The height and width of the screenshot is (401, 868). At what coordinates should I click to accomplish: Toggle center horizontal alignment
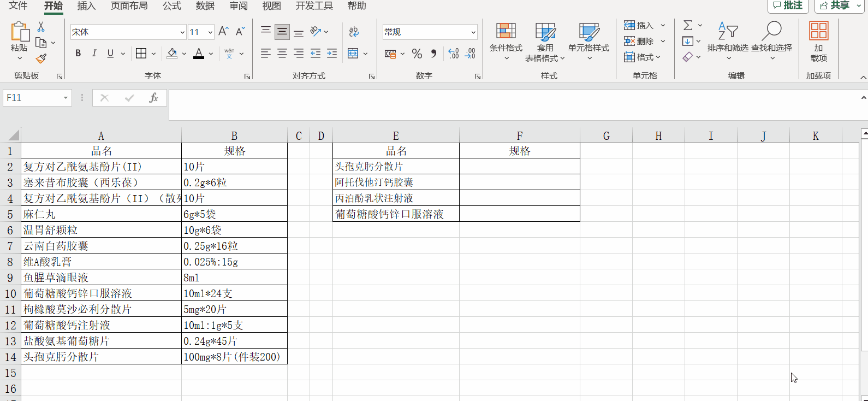tap(282, 53)
